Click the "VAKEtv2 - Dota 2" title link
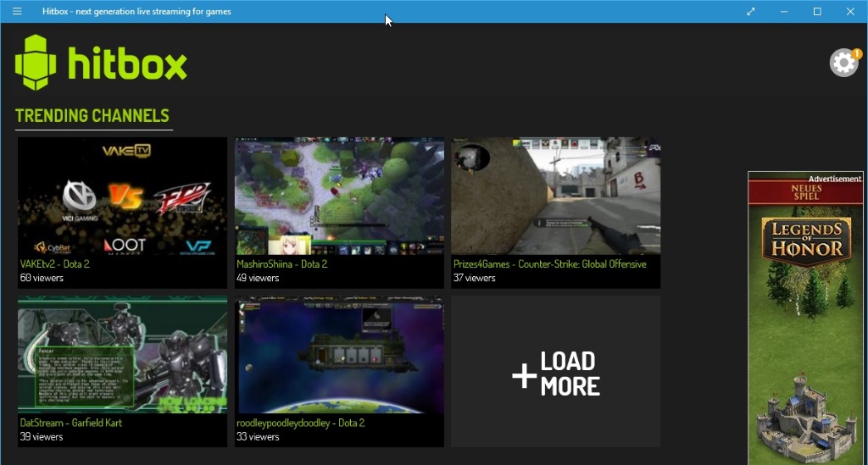Screen dimensions: 868x465 tap(55, 264)
